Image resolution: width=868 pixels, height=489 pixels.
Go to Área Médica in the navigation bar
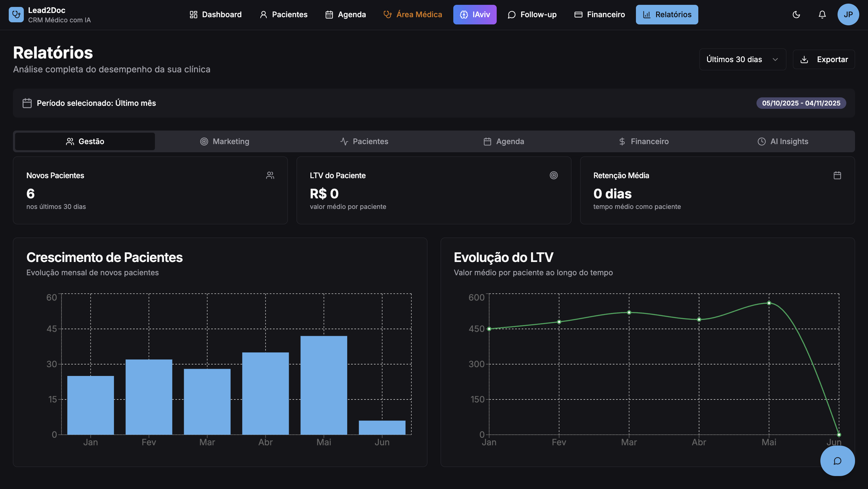pyautogui.click(x=413, y=14)
